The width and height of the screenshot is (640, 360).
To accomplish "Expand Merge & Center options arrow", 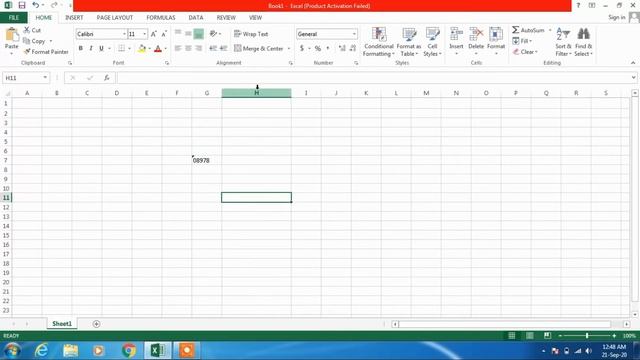I will pos(289,49).
